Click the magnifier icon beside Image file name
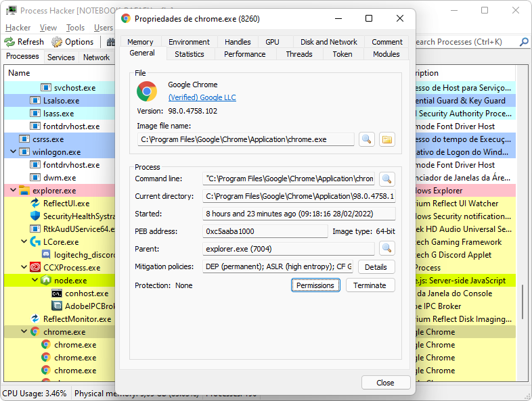The image size is (532, 401). click(x=366, y=139)
